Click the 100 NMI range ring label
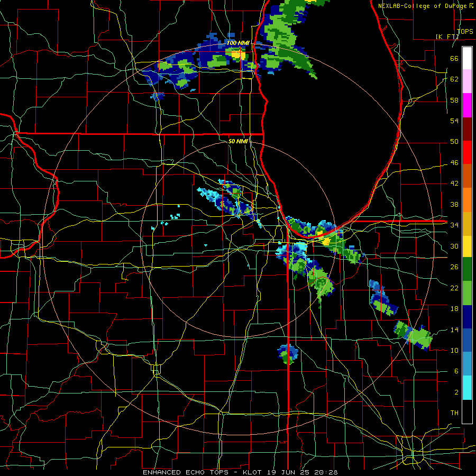This screenshot has width=476, height=476. (238, 43)
